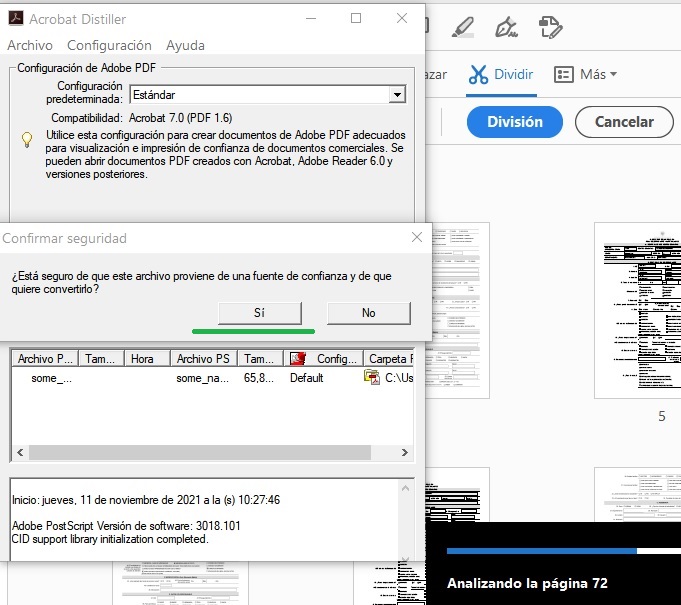
Task: Click the Adobe PostScript Versión log line
Action: [x=126, y=526]
